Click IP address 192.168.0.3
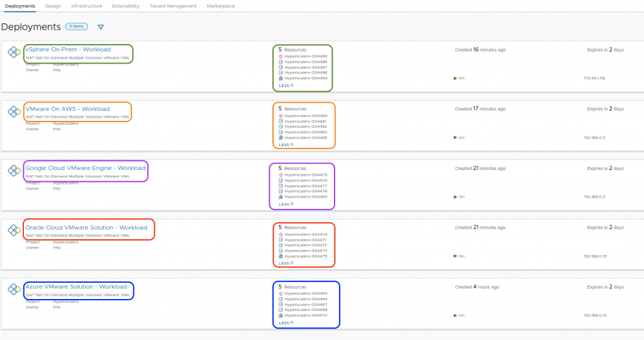Image resolution: width=644 pixels, height=340 pixels. tap(594, 196)
